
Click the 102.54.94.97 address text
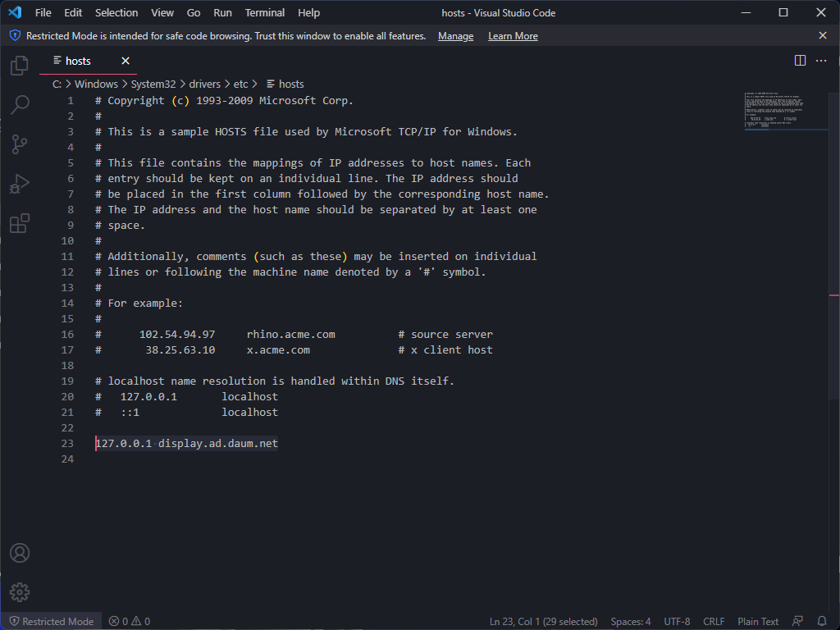[177, 335]
